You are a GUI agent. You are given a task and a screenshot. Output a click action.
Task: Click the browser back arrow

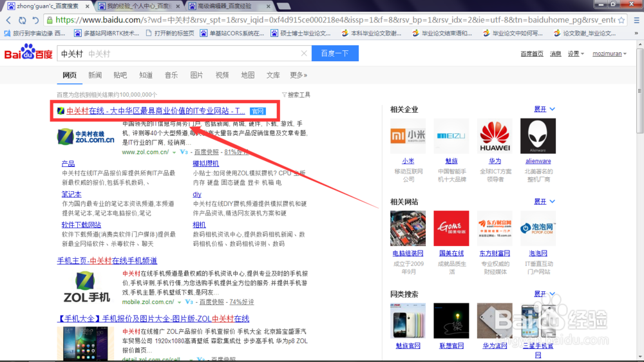point(8,20)
